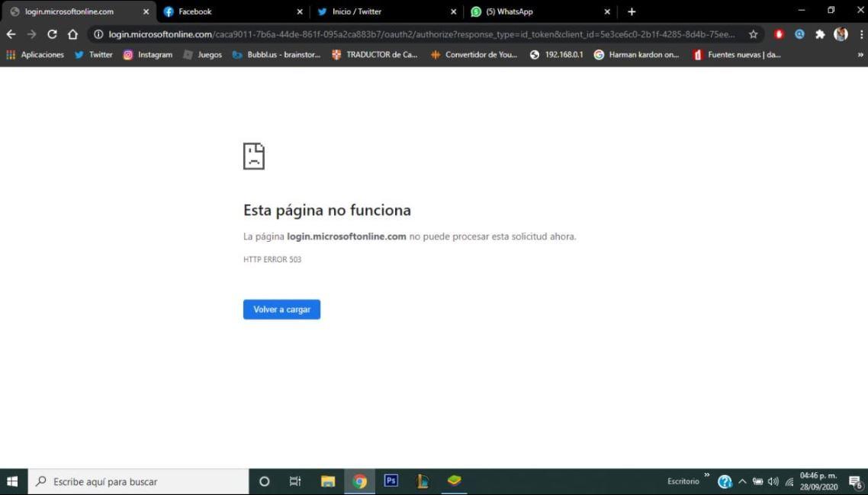Expand the hidden bookmarks overflow chevron

tap(860, 55)
